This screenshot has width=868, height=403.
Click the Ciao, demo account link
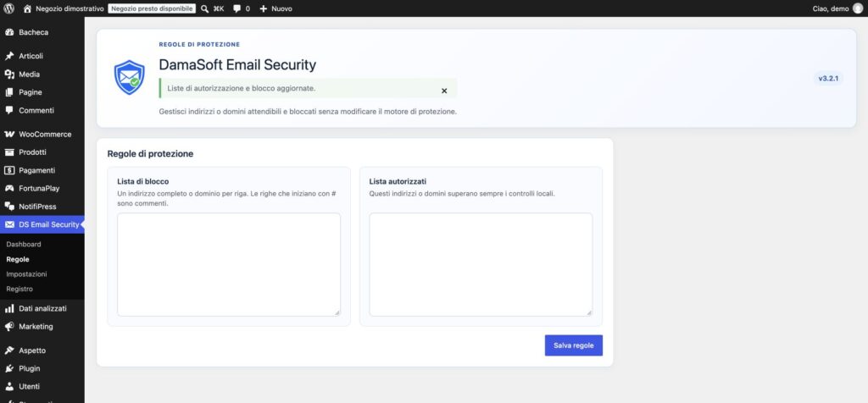pyautogui.click(x=831, y=8)
